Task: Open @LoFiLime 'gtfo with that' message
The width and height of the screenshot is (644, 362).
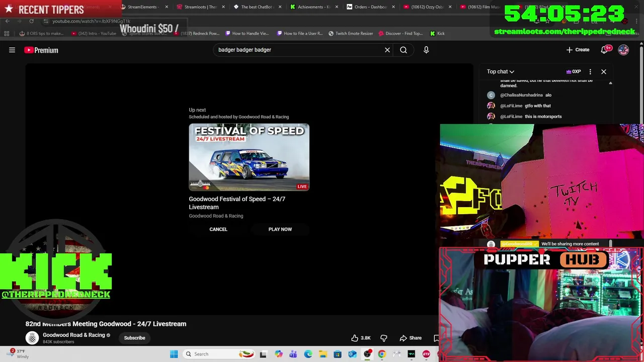Action: [538, 106]
